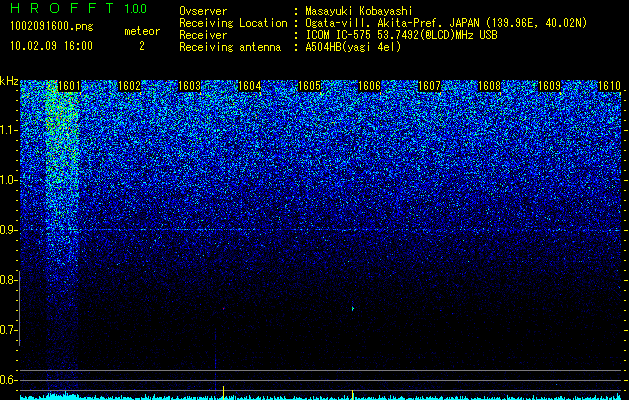Select the filename 1002091600.png
The image size is (629, 400).
click(x=52, y=27)
